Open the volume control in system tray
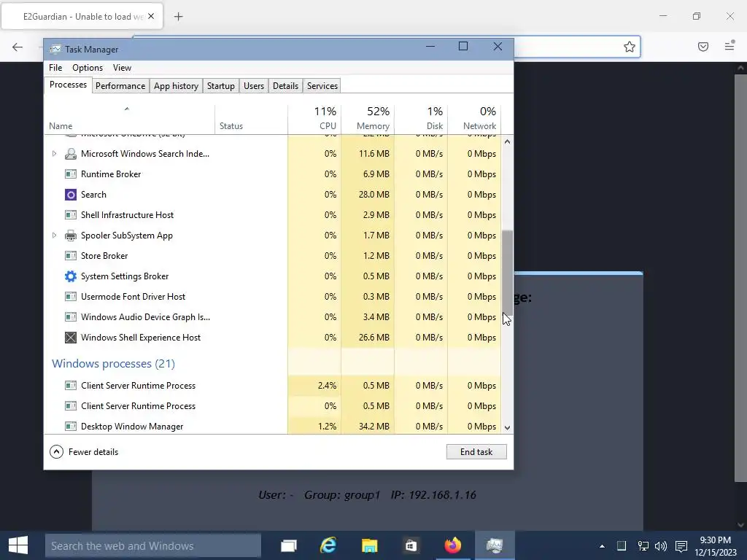747x560 pixels. pos(661,545)
